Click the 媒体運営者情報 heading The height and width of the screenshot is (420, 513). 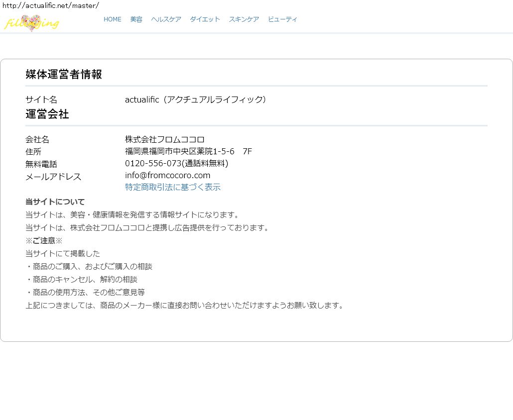pos(64,74)
